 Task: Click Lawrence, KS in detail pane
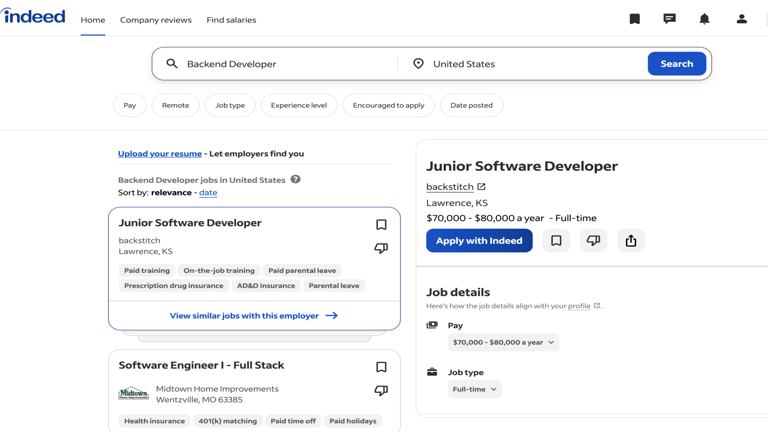pyautogui.click(x=456, y=203)
